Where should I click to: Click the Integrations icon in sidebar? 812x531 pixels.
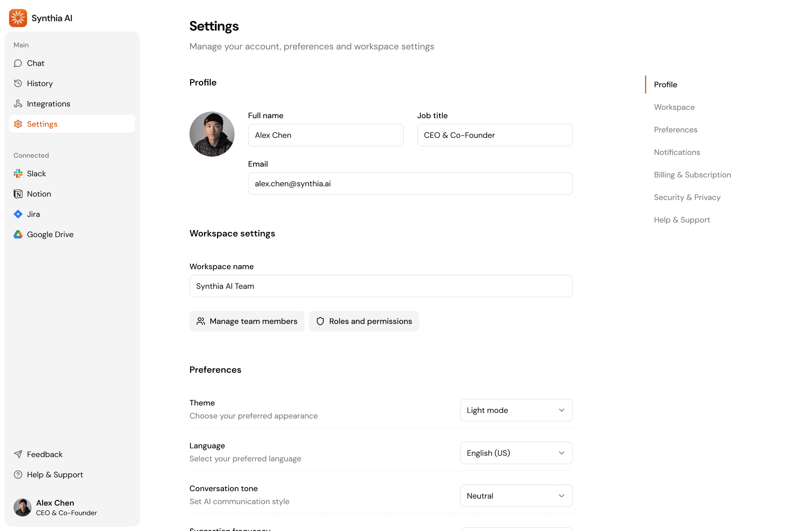point(18,104)
